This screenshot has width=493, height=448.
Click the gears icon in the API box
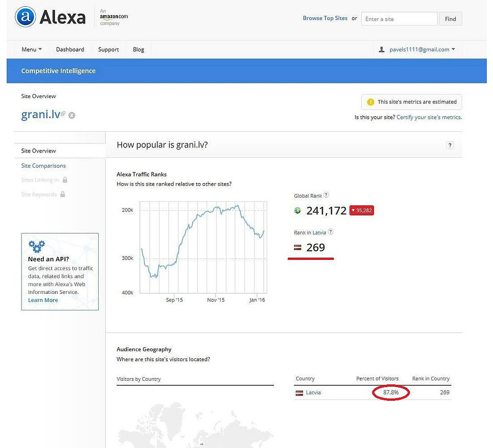click(36, 246)
